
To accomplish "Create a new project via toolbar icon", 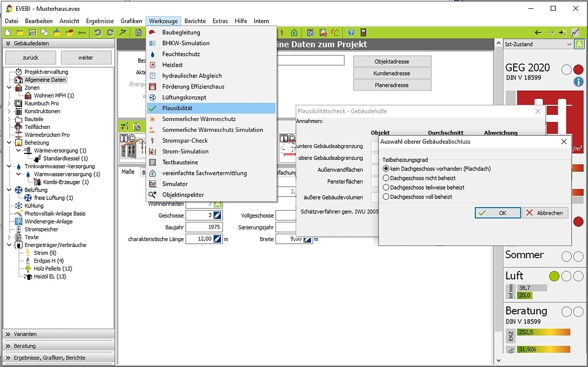I will click(8, 32).
